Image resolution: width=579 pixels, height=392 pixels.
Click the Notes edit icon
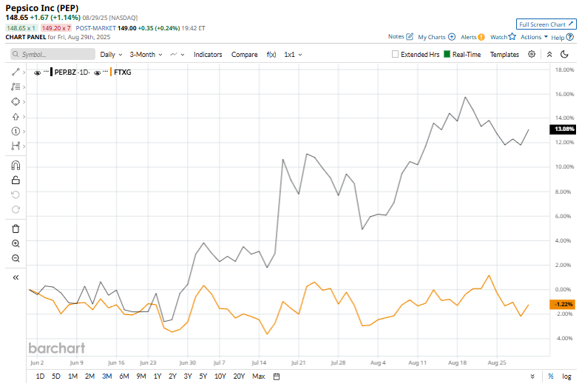coord(410,36)
